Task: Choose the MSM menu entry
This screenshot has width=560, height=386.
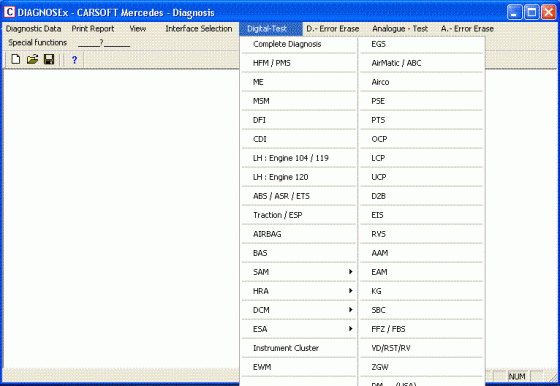Action: (299, 101)
